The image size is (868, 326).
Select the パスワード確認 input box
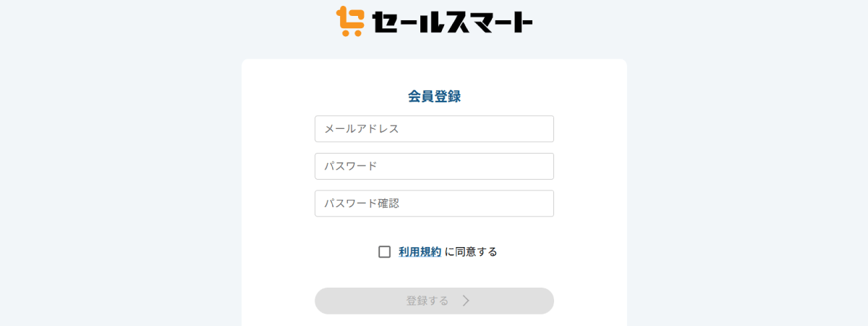point(434,204)
